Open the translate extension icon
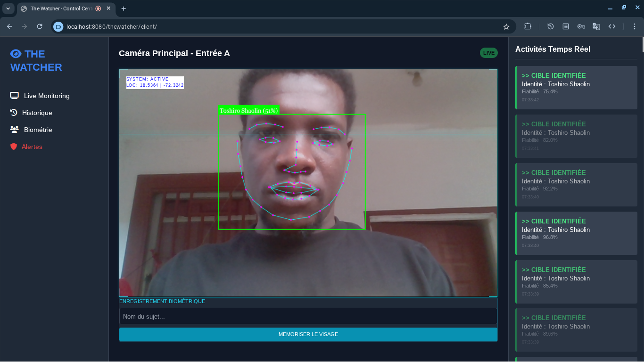The height and width of the screenshot is (362, 644). 596,27
